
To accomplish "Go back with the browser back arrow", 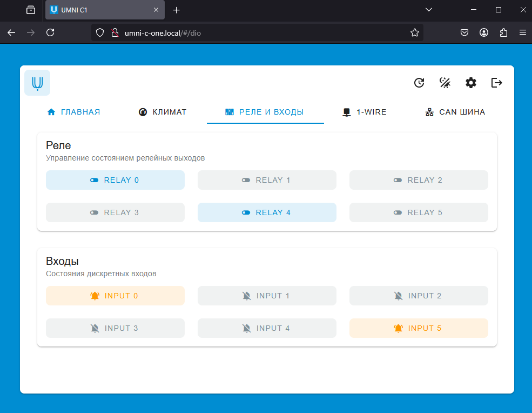I will [11, 32].
